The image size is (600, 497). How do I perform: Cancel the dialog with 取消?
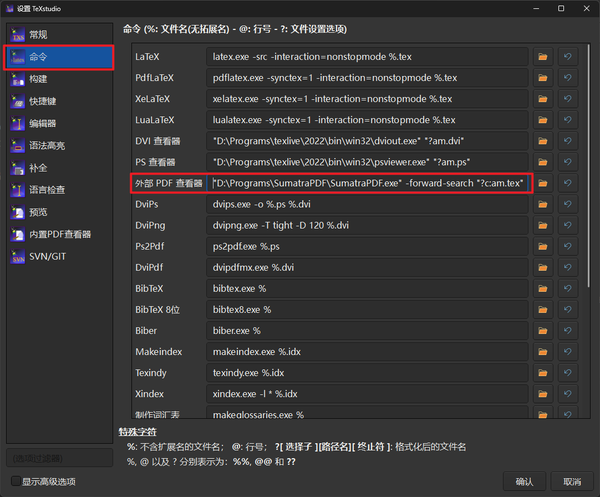click(572, 482)
